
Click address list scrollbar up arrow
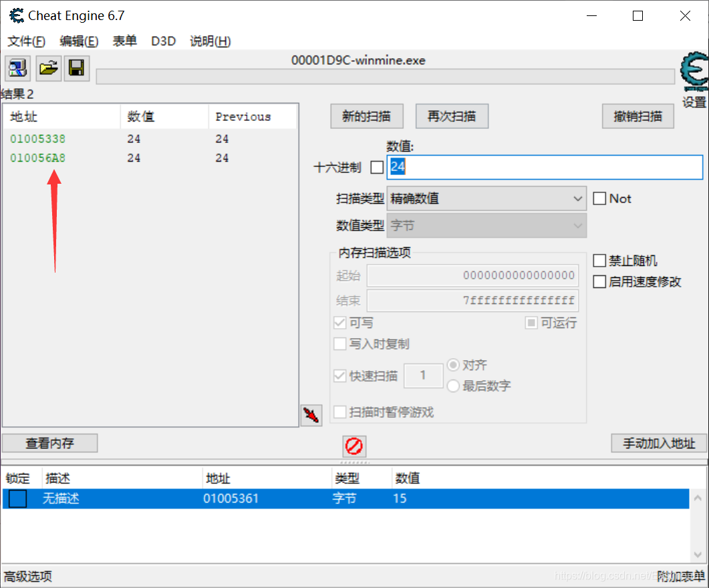tap(698, 498)
